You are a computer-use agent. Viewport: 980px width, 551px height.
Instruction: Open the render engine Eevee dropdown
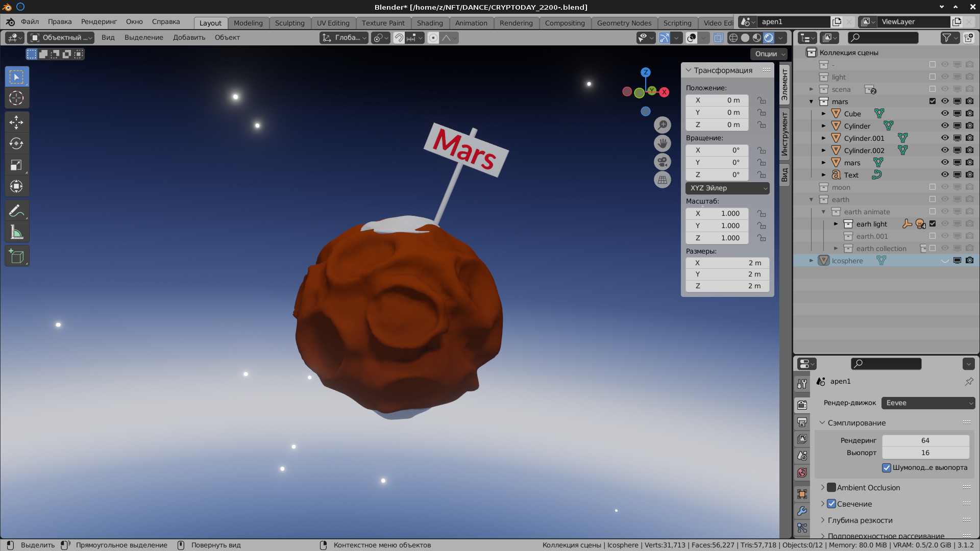(928, 403)
